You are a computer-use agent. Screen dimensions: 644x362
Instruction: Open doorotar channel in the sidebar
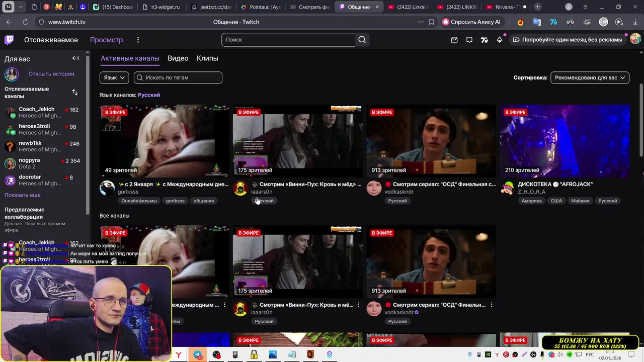coord(42,180)
